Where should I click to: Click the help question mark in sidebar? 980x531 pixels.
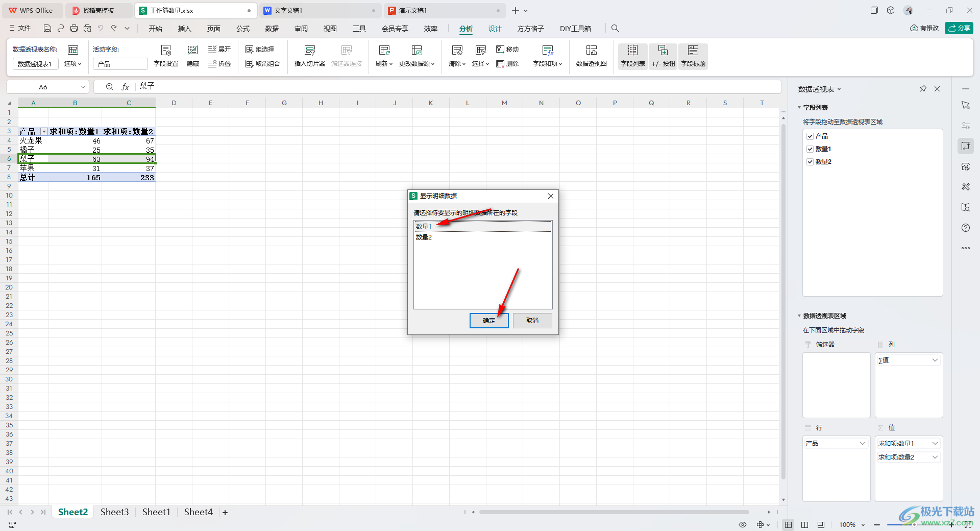(x=966, y=228)
